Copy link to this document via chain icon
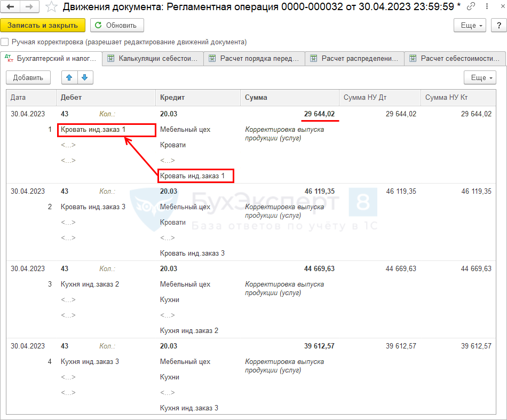Image resolution: width=507 pixels, height=420 pixels. point(471,6)
